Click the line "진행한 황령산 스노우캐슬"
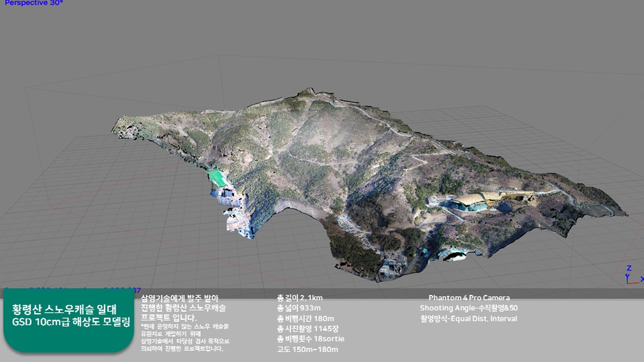The image size is (644, 362). [x=184, y=308]
